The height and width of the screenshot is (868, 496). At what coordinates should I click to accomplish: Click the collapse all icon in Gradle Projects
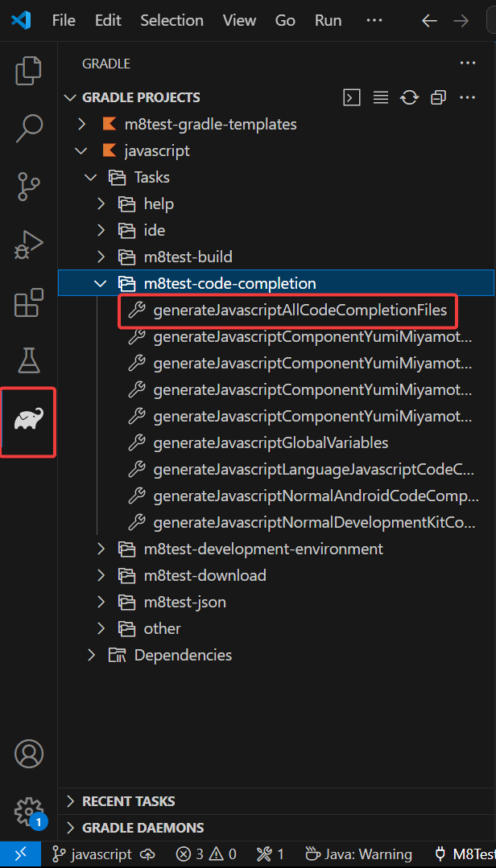pos(438,97)
